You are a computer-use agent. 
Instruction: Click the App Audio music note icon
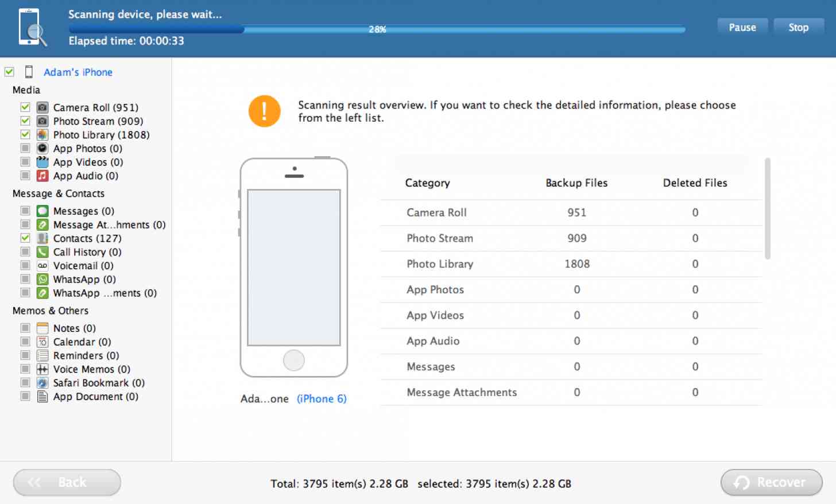point(42,176)
